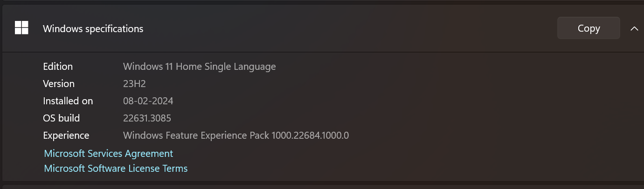Click the Windows logo icon

click(21, 28)
